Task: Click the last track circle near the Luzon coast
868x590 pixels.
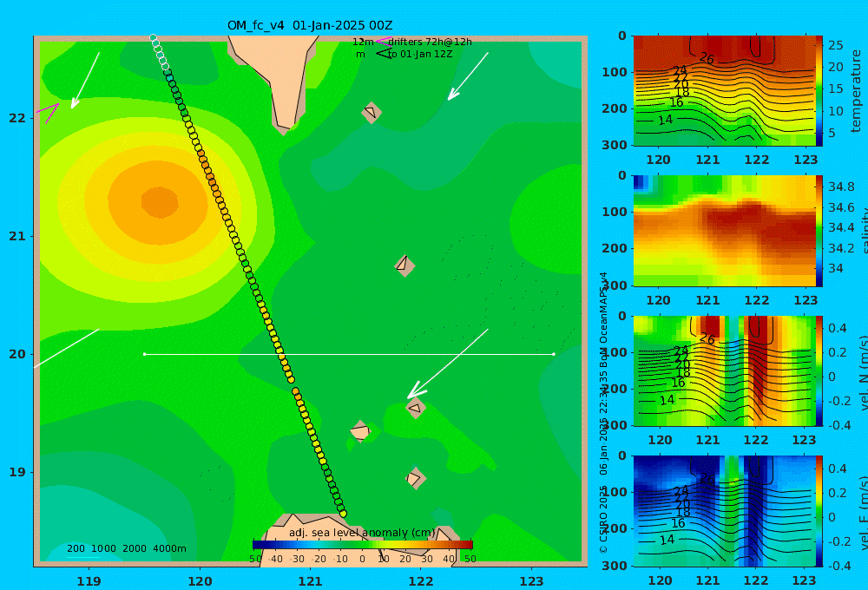Action: 343,514
